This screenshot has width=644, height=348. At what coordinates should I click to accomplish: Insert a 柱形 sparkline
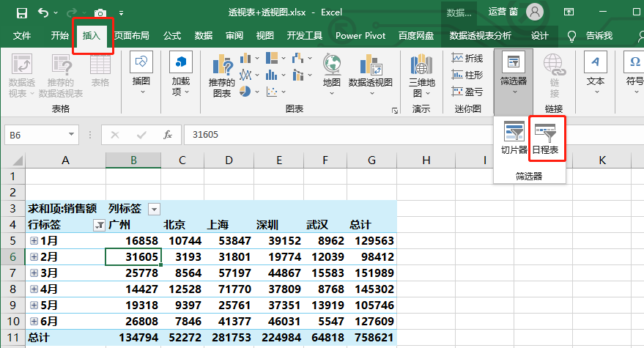coord(467,75)
